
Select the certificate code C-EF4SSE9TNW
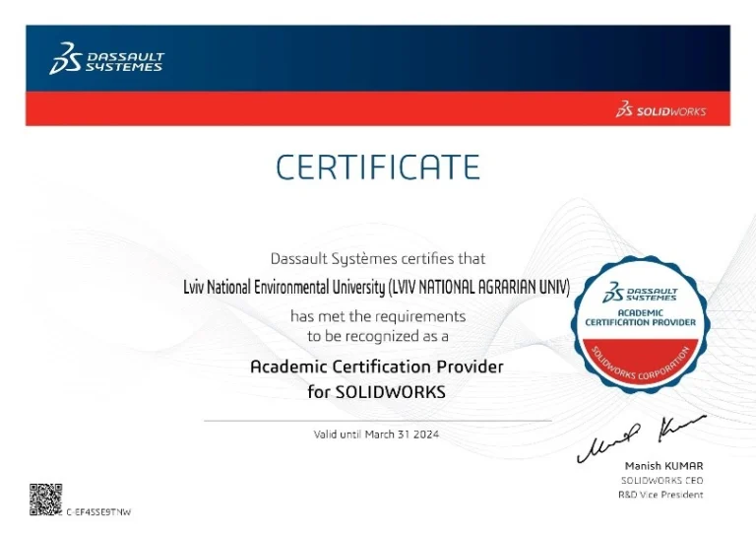pos(98,512)
